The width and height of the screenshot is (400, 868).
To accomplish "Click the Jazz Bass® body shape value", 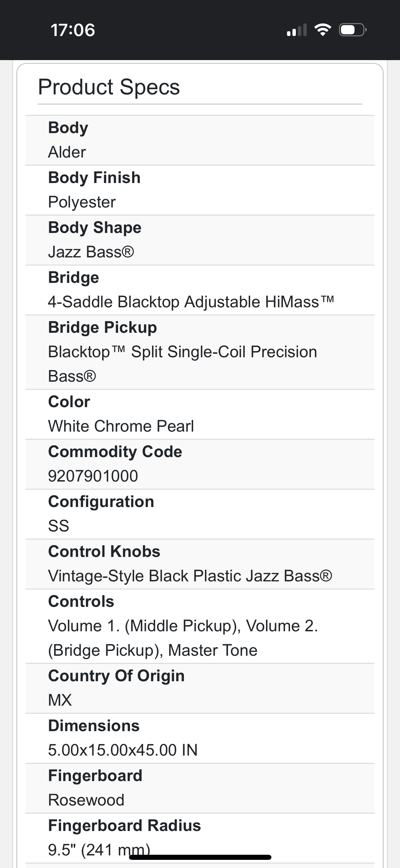I will click(91, 252).
